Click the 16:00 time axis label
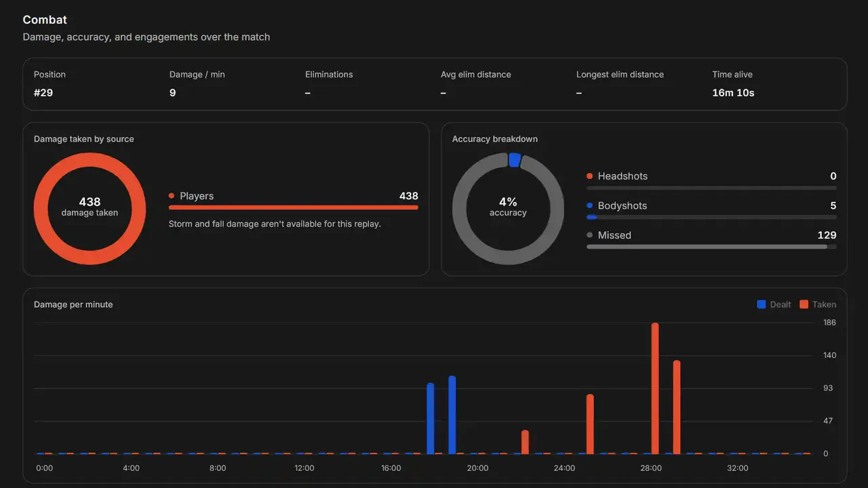Image resolution: width=868 pixels, height=488 pixels. (x=391, y=468)
